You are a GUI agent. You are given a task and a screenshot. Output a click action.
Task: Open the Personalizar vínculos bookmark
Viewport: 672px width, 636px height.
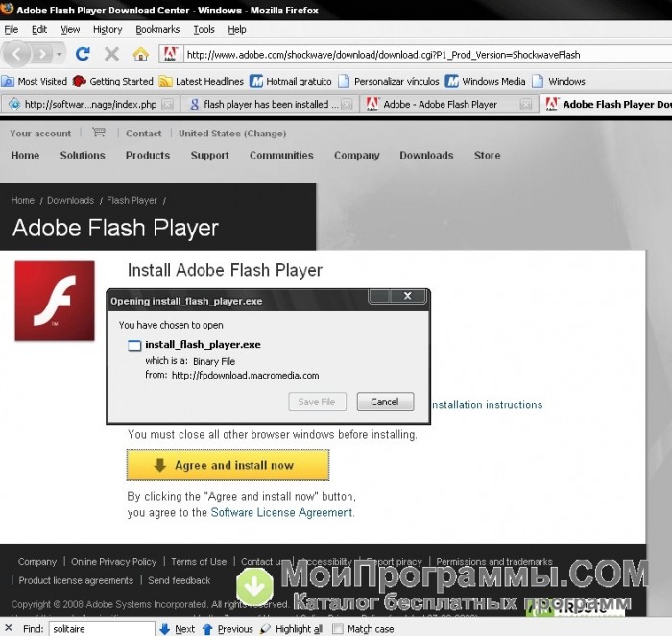tap(388, 81)
